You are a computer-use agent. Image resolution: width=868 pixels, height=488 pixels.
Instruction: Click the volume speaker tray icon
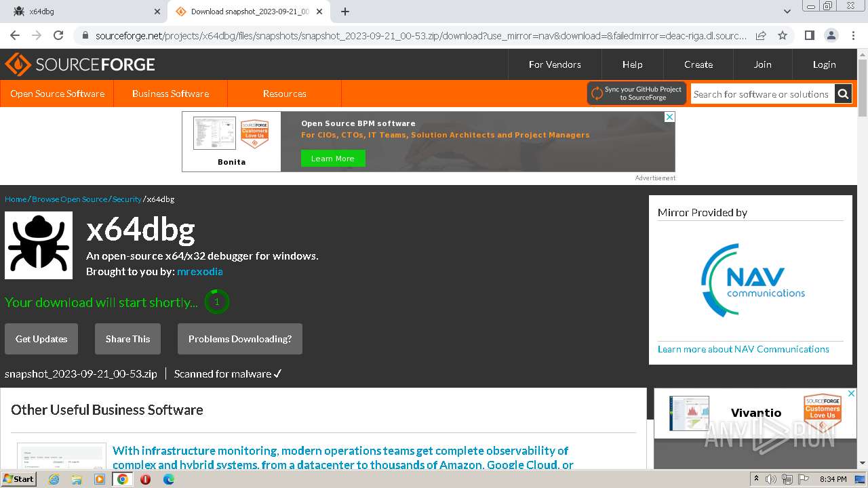tap(771, 479)
